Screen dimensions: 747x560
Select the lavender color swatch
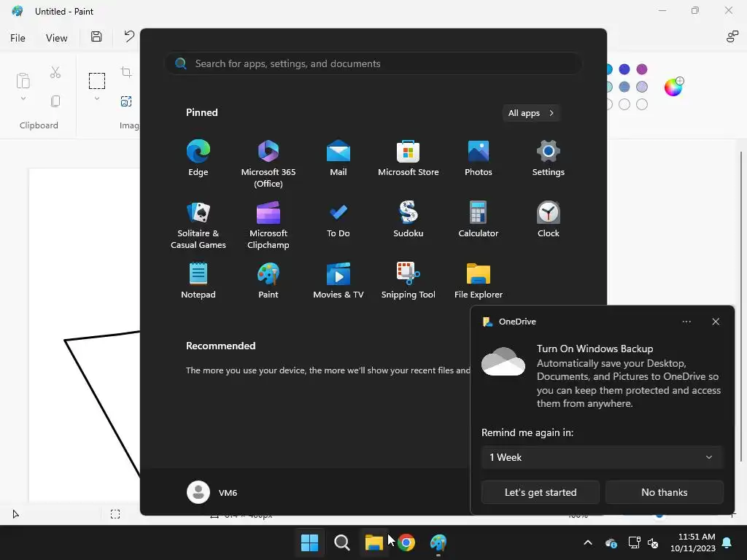[x=642, y=87]
